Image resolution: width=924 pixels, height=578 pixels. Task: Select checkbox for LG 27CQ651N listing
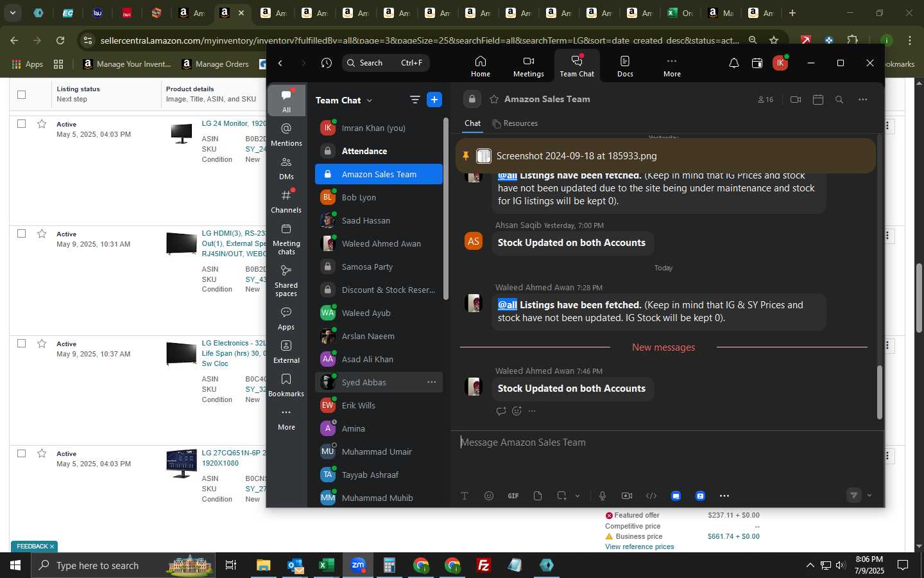21,453
